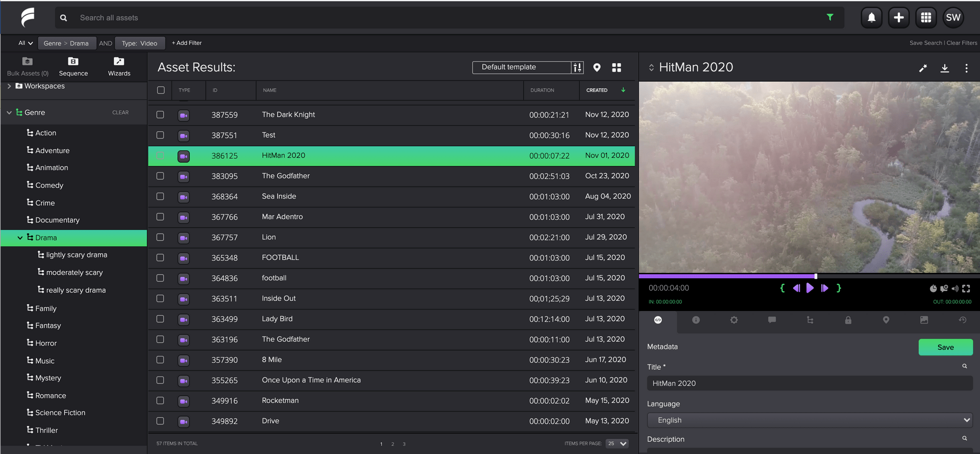Toggle the select-all checkbox in table header
980x454 pixels.
[x=161, y=90]
